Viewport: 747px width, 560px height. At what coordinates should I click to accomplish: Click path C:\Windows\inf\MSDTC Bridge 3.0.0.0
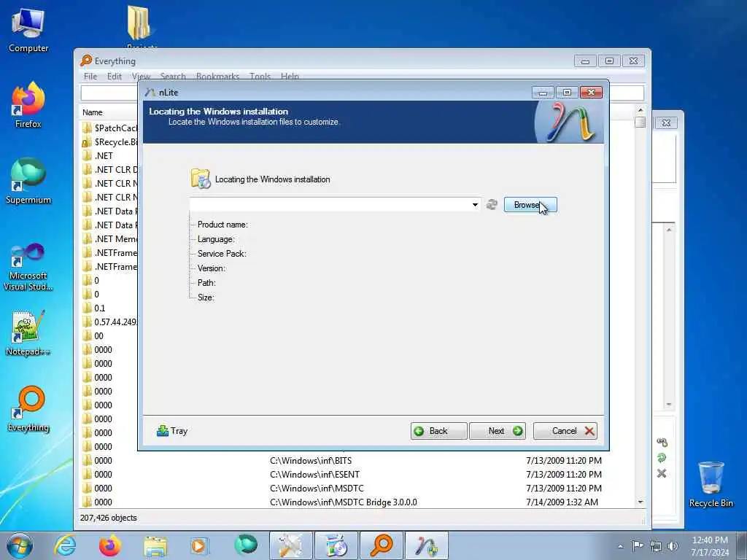coord(343,502)
